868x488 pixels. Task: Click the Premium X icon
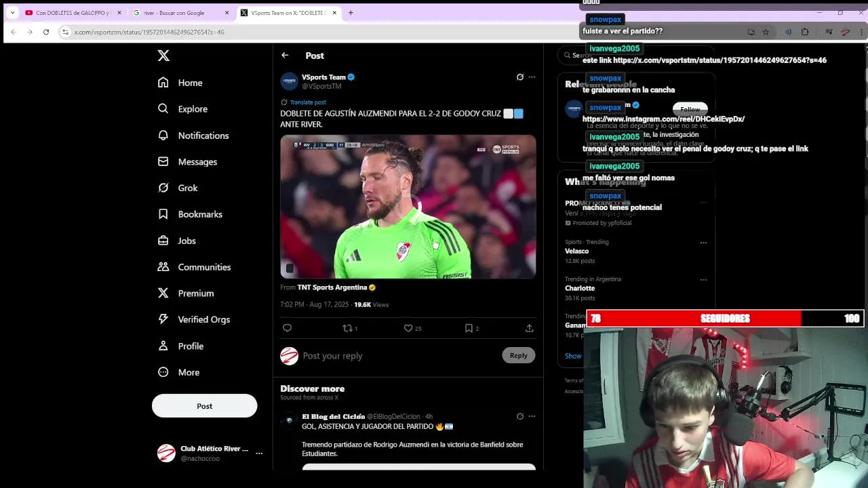pyautogui.click(x=163, y=293)
